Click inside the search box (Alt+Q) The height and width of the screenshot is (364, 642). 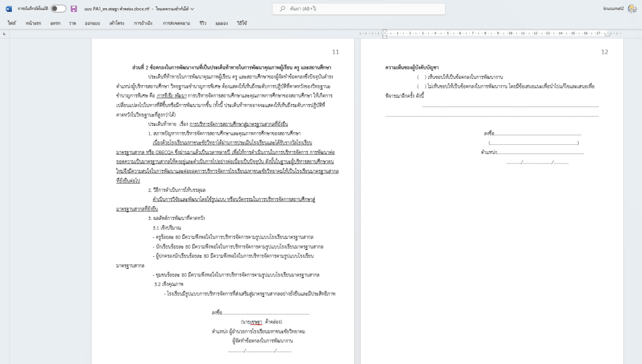coord(359,9)
